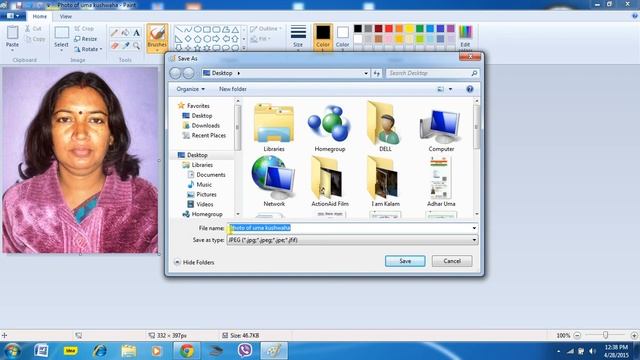Screen dimensions: 640x360
Task: Select the Adhar Uma file
Action: tap(441, 181)
